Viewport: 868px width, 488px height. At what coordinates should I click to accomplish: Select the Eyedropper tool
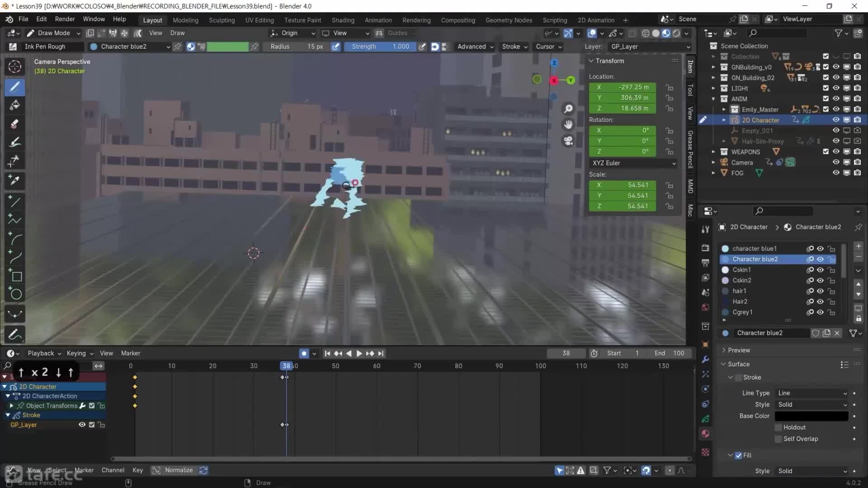tap(14, 180)
